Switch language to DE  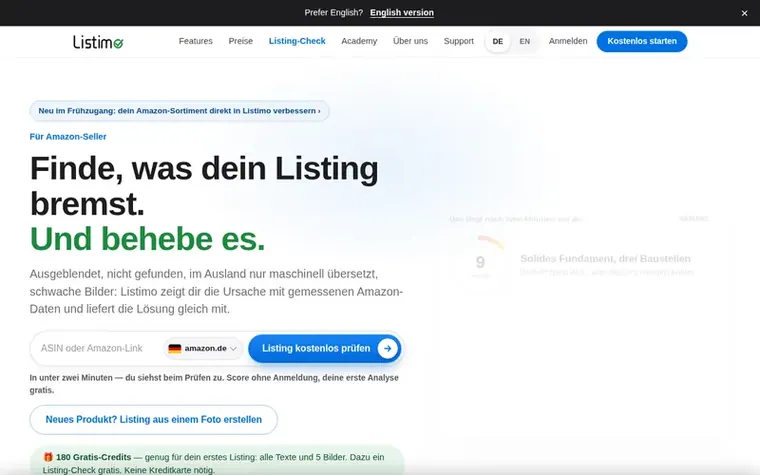(498, 42)
